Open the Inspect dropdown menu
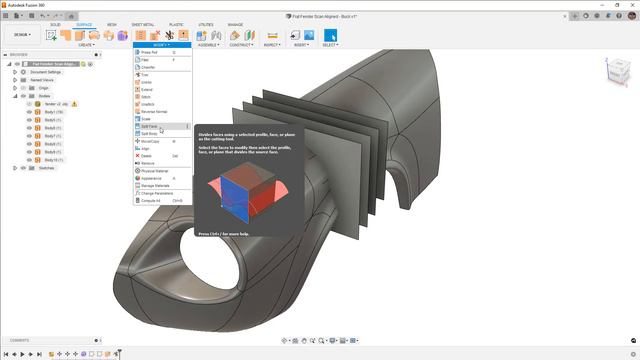Screen dimensions: 640x360 272,45
